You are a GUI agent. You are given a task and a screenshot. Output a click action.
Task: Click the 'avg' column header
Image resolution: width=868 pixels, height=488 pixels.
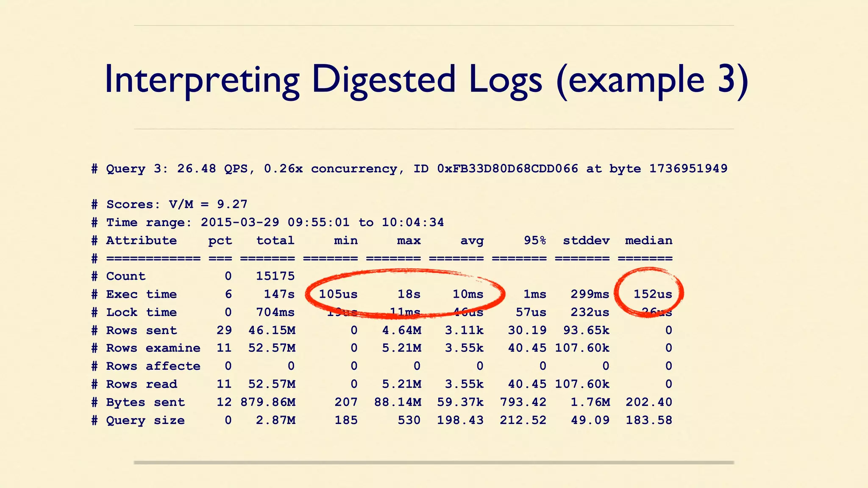click(472, 241)
